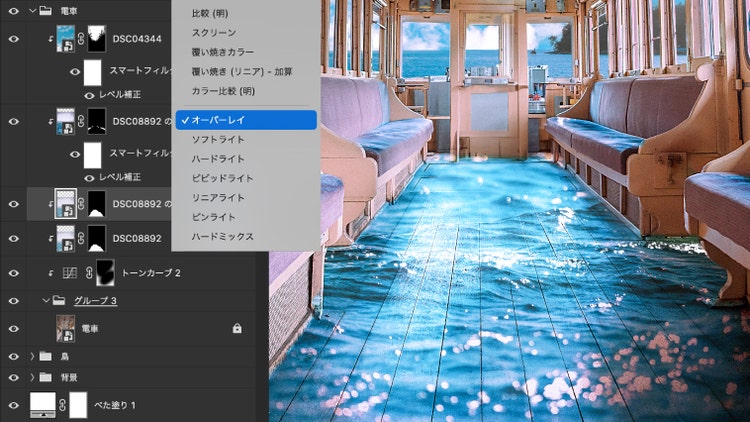The width and height of the screenshot is (750, 422).
Task: Click the トーンカーブ 2 curves adjustment icon
Action: pyautogui.click(x=70, y=273)
